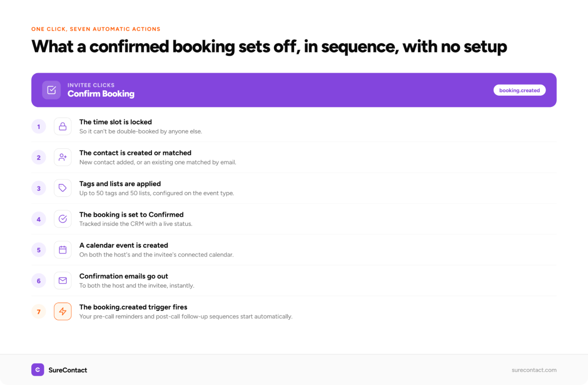588x385 pixels.
Task: Select the lock icon for time slot
Action: click(63, 127)
